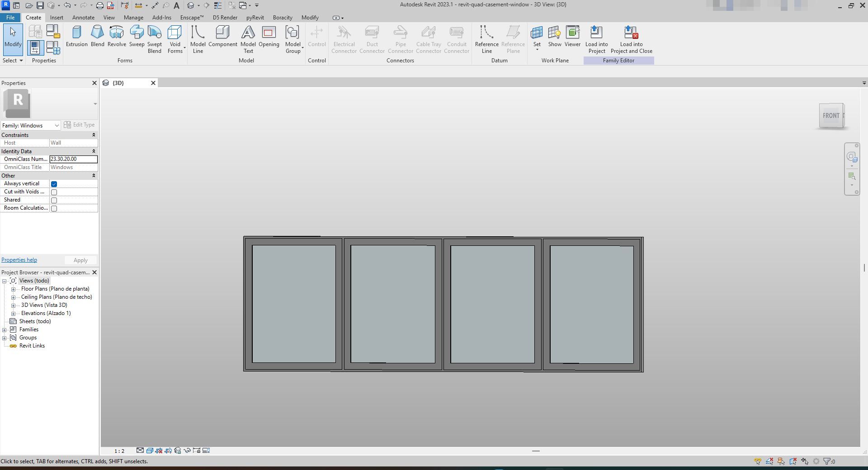Undo the last action
The width and height of the screenshot is (868, 470).
(x=67, y=5)
